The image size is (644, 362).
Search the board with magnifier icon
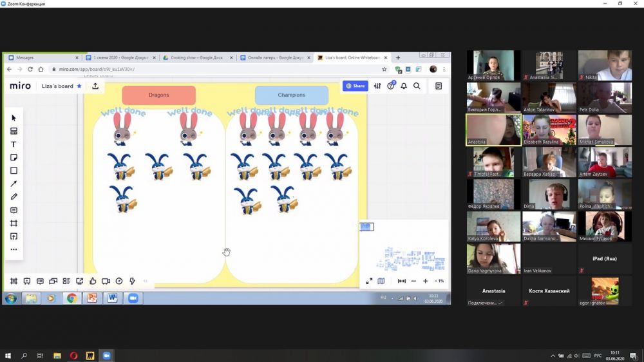click(x=417, y=86)
